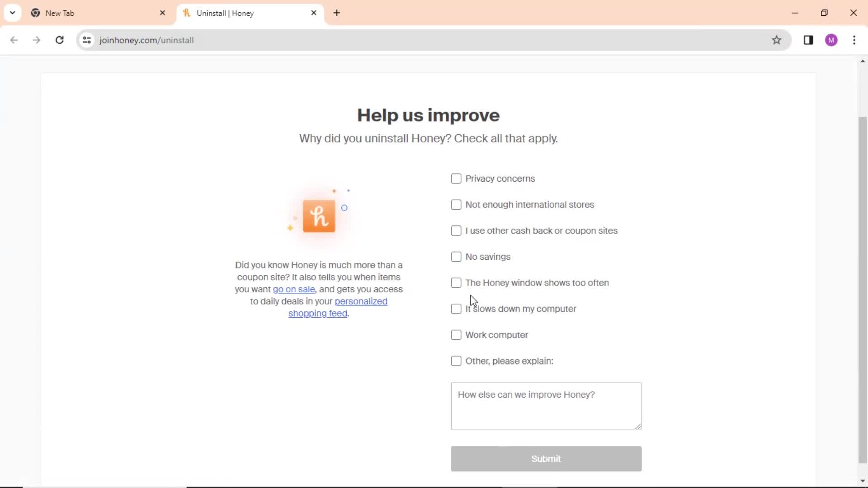
Task: Open a new browser tab with plus
Action: [337, 13]
